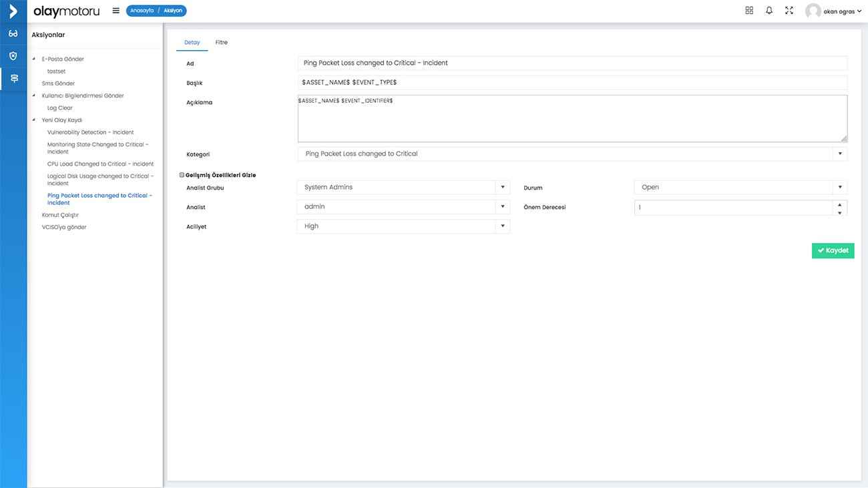Open the Kategori dropdown
Image resolution: width=868 pixels, height=488 pixels.
[572, 154]
